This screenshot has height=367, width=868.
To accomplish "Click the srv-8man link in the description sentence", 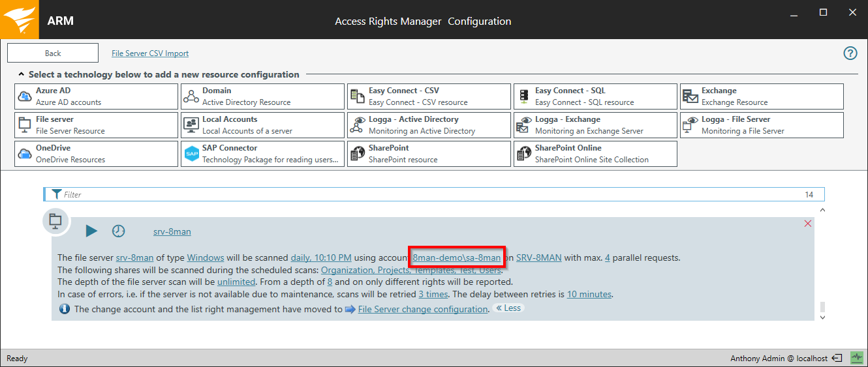I will pyautogui.click(x=134, y=257).
